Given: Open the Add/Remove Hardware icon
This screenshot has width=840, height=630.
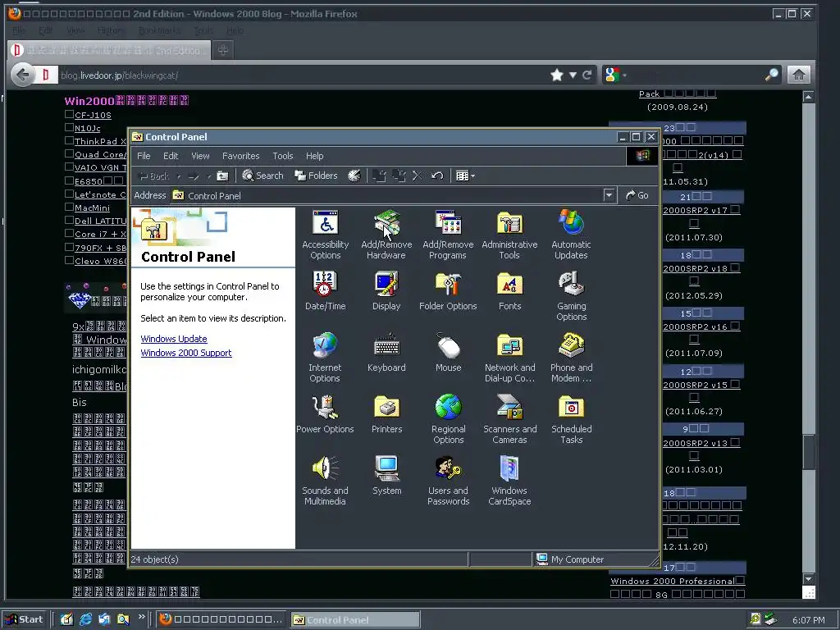Looking at the screenshot, I should (386, 235).
